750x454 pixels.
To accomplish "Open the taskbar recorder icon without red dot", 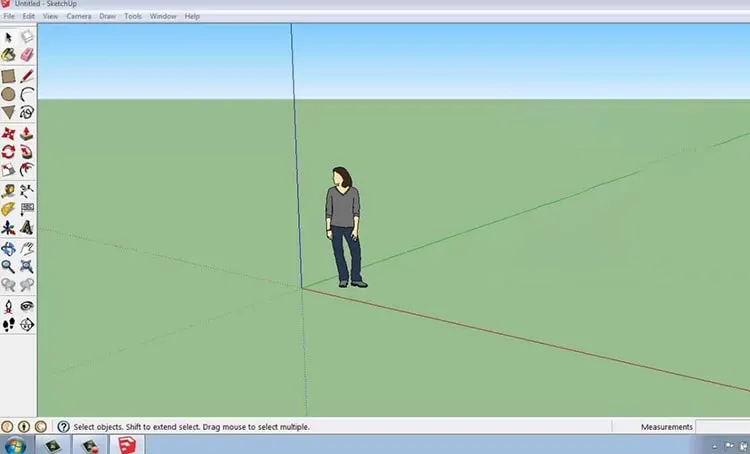I will point(53,446).
